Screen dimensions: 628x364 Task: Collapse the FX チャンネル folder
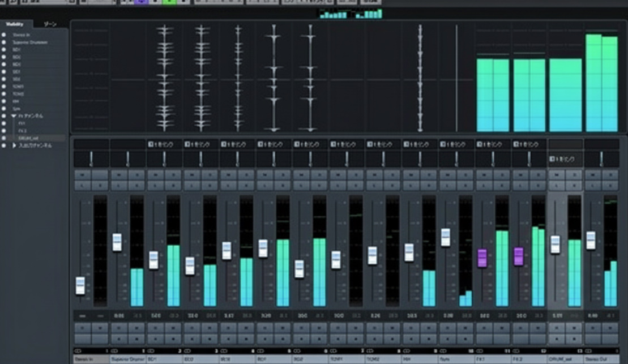coord(14,115)
